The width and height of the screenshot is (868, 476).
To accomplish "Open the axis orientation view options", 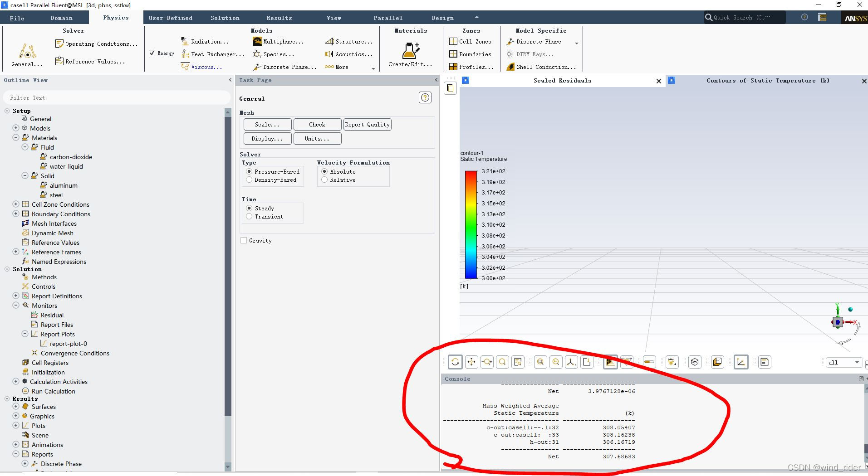I will point(571,362).
